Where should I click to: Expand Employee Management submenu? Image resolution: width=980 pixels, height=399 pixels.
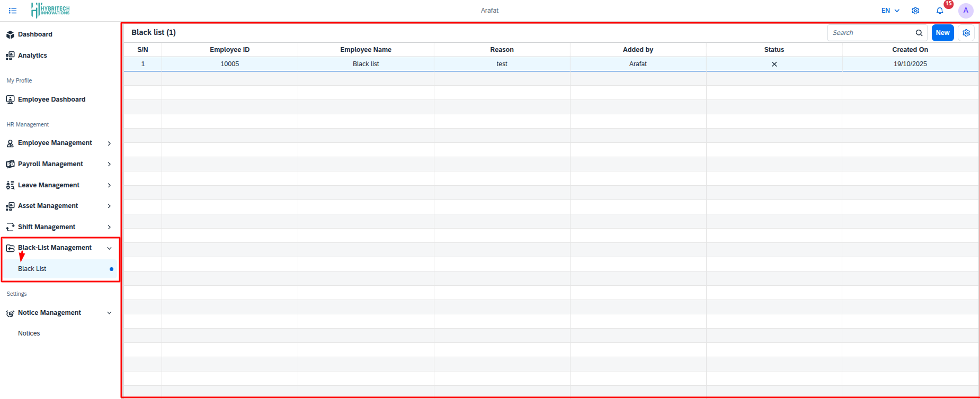point(109,143)
